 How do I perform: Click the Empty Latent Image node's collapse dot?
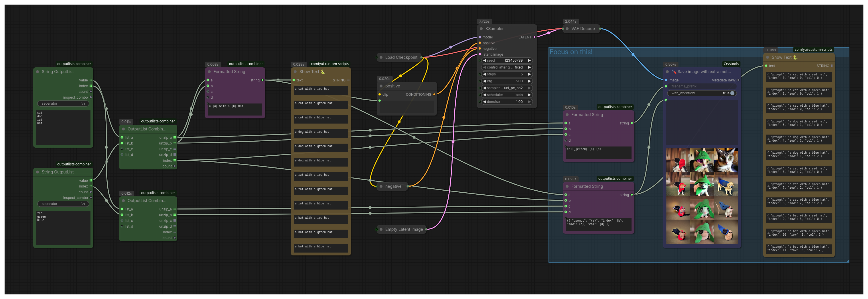click(381, 229)
